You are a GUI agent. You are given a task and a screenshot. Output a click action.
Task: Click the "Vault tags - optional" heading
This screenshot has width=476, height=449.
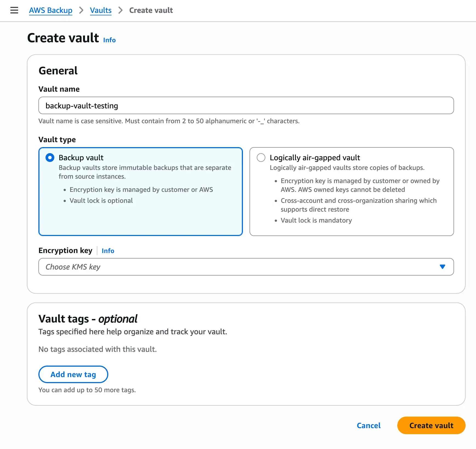[88, 319]
